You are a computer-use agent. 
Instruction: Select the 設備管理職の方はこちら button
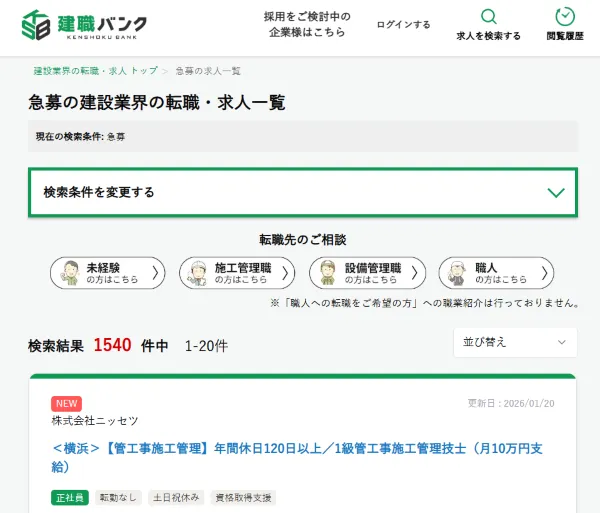[367, 273]
